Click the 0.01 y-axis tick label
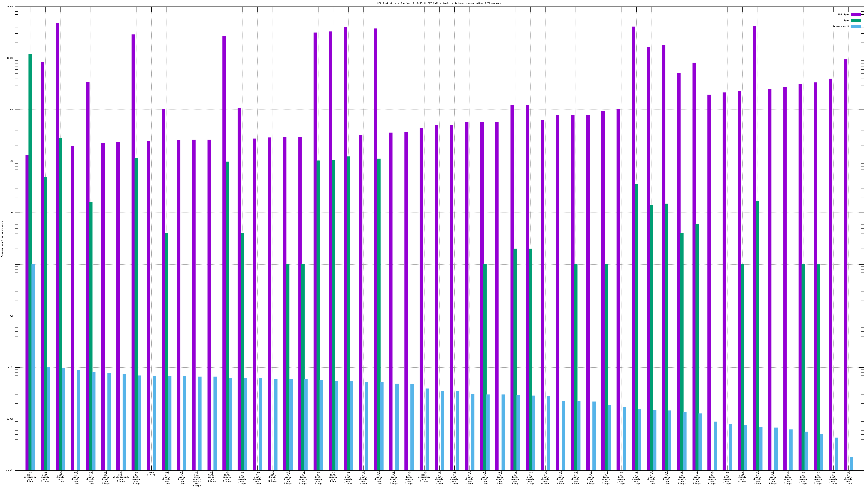Screen dimensions: 868x488 (11, 367)
